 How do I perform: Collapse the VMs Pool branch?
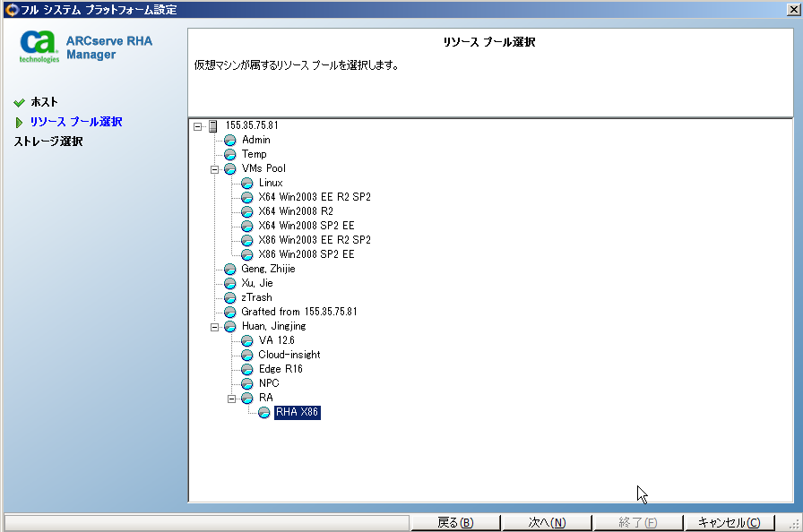(215, 168)
